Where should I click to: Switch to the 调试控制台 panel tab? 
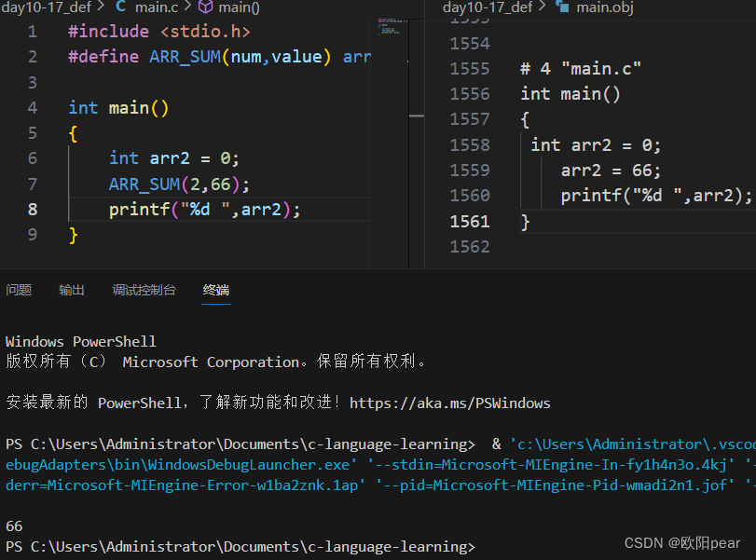(x=144, y=290)
